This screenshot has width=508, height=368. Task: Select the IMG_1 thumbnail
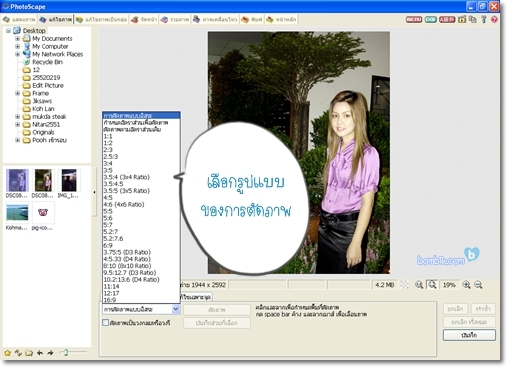[69, 184]
